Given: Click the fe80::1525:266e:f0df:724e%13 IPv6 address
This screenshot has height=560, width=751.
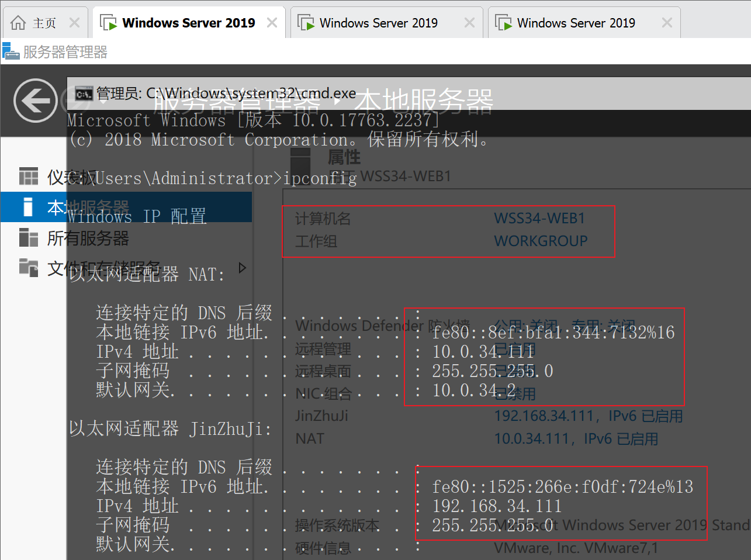Looking at the screenshot, I should (x=563, y=486).
